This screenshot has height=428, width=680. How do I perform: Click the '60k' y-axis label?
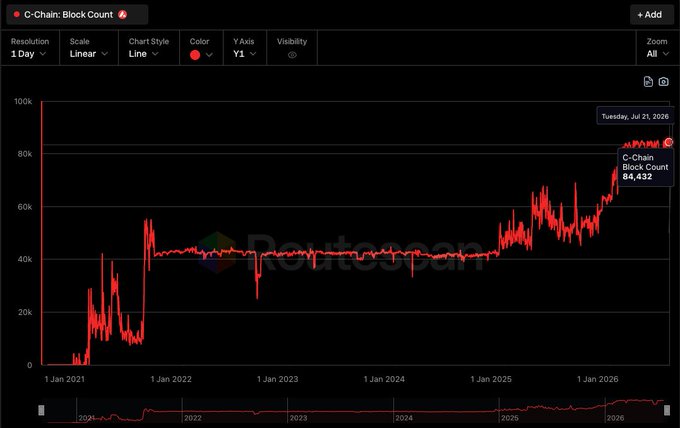[25, 207]
